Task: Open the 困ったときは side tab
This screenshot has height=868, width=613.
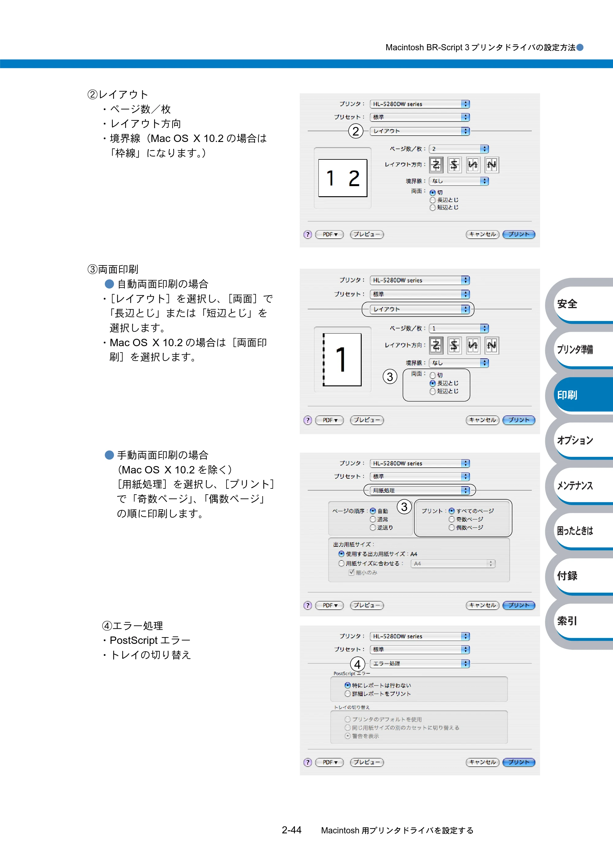Action: [584, 531]
